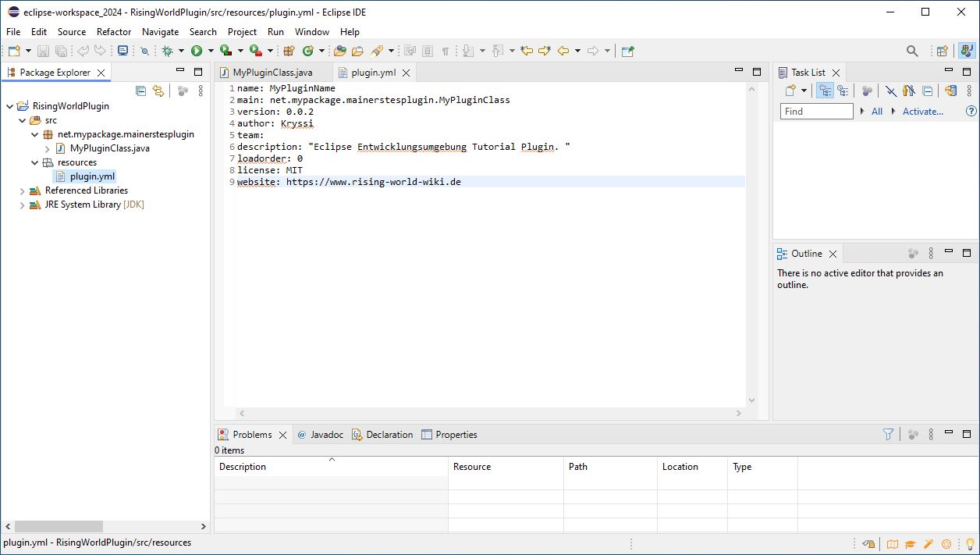Open the Debug launch dropdown arrow

click(181, 51)
